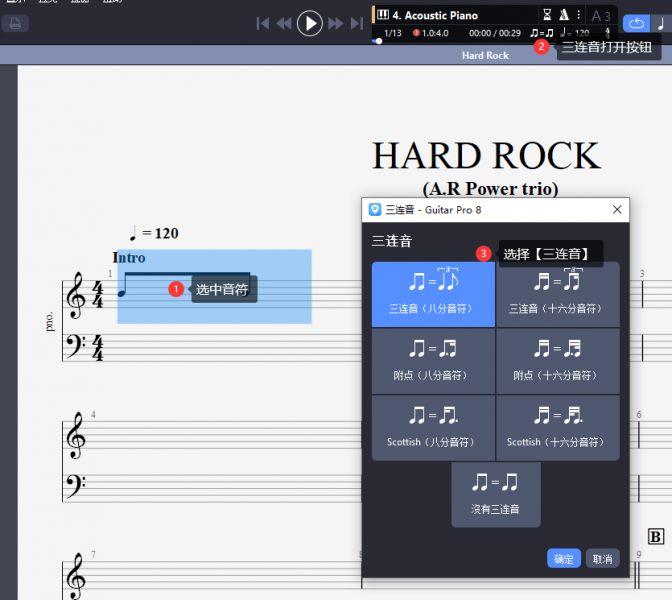Click the Hard Rock document tab

(x=485, y=55)
